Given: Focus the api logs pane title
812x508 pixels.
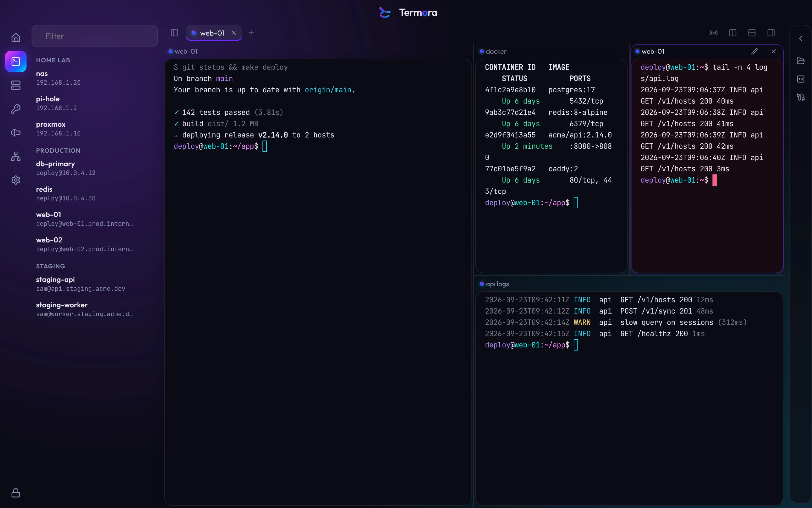Looking at the screenshot, I should pos(497,284).
